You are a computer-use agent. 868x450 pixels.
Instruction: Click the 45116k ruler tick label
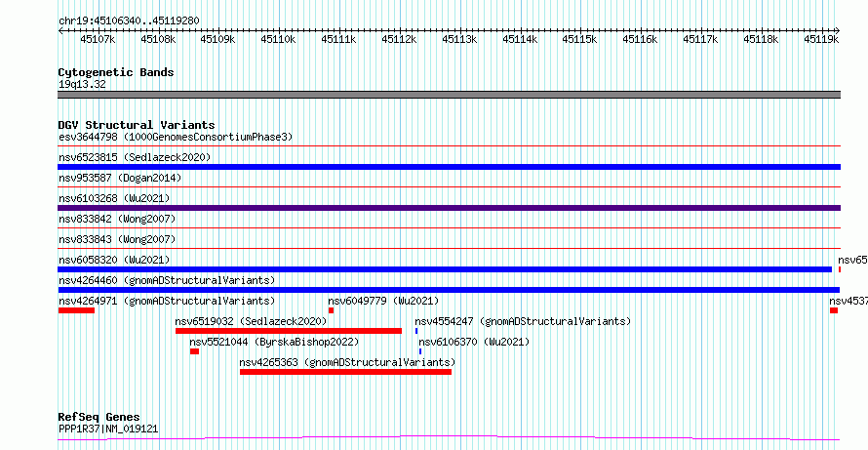(x=640, y=39)
